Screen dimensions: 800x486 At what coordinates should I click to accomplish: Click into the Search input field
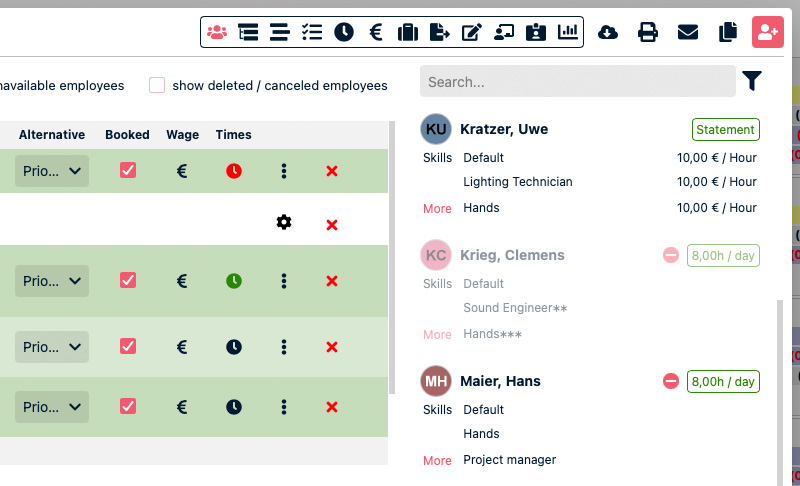(577, 82)
